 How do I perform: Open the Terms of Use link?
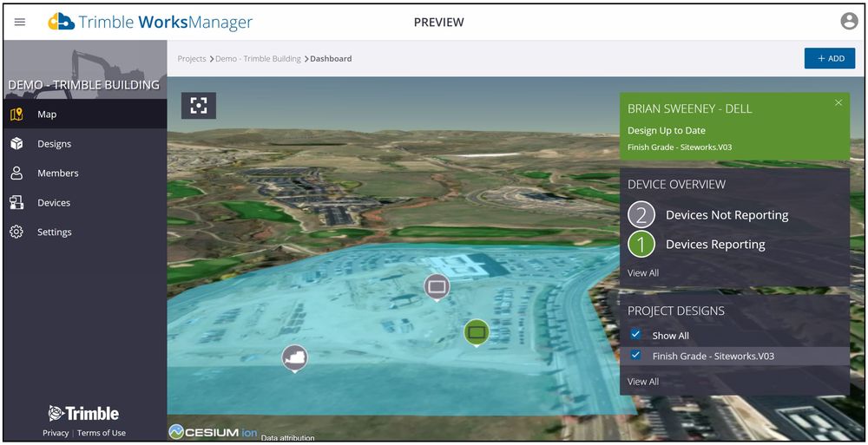[102, 433]
